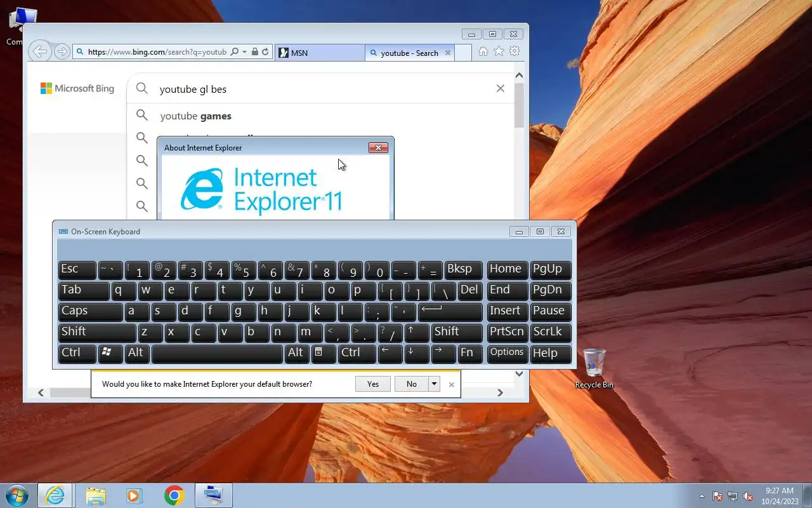The height and width of the screenshot is (508, 812).
Task: Click the scroll-right arrow in IE
Action: coord(500,392)
